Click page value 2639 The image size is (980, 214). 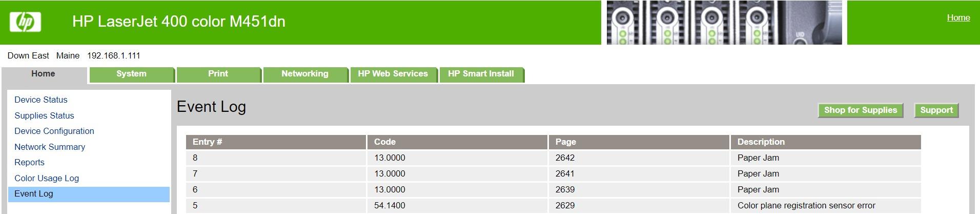click(x=565, y=189)
